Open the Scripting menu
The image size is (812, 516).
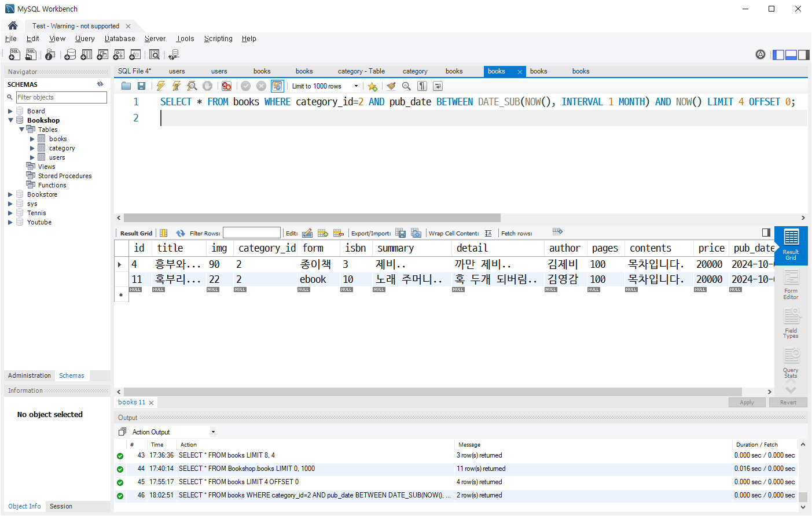218,39
